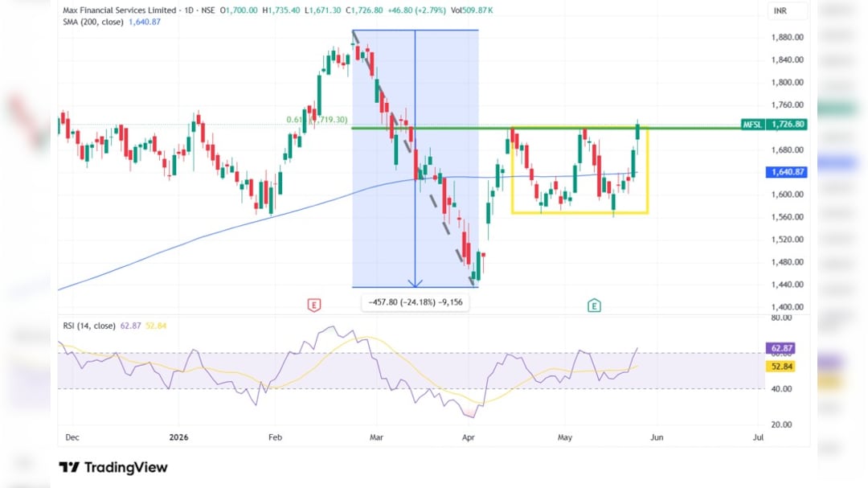Click the 80.00 RSI axis label
The image size is (868, 488).
(782, 318)
